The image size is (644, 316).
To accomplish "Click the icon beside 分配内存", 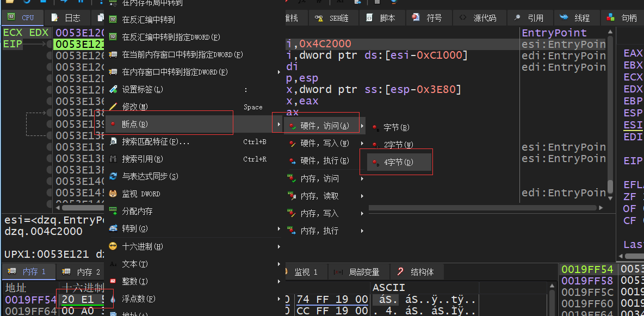I will tap(113, 211).
